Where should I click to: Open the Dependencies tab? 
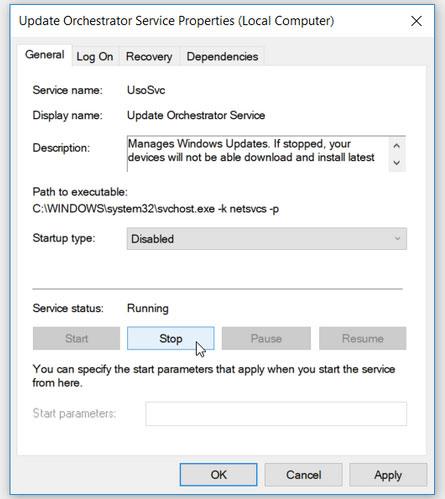click(x=222, y=57)
